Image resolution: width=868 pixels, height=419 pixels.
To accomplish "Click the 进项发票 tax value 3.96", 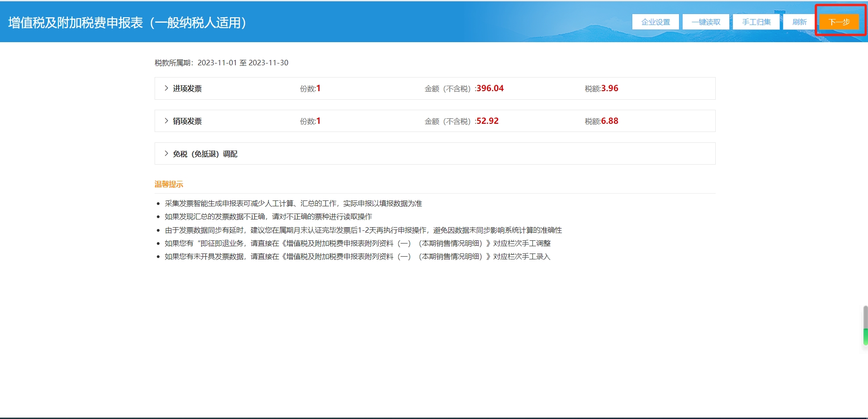I will click(x=610, y=88).
